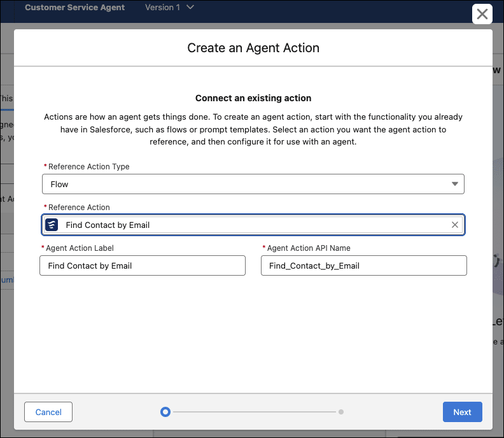Click the Create an Agent Action heading
Image resolution: width=504 pixels, height=438 pixels.
tap(253, 48)
